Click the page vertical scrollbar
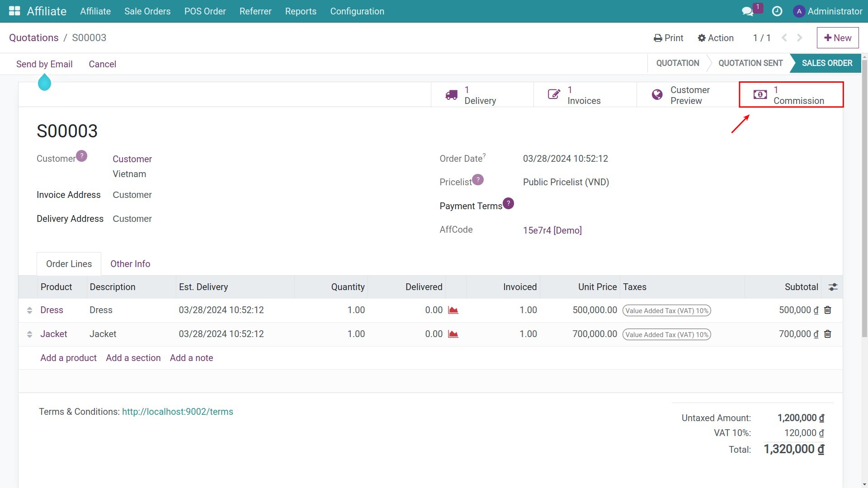The image size is (868, 488). [864, 199]
